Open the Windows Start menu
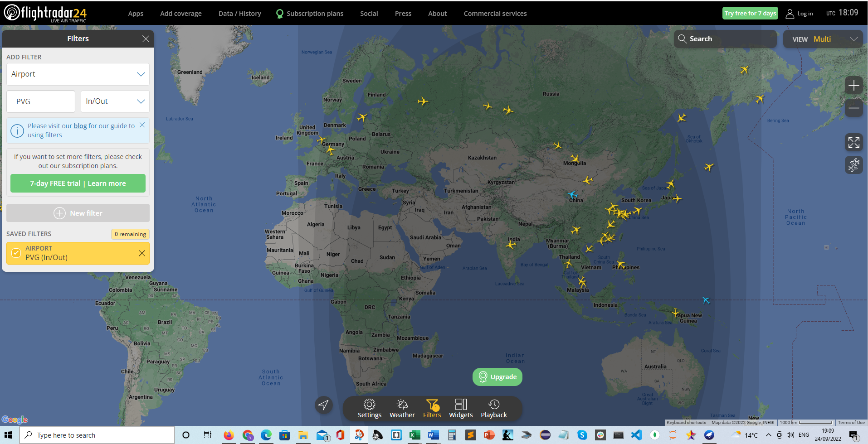This screenshot has width=868, height=444. coord(8,435)
